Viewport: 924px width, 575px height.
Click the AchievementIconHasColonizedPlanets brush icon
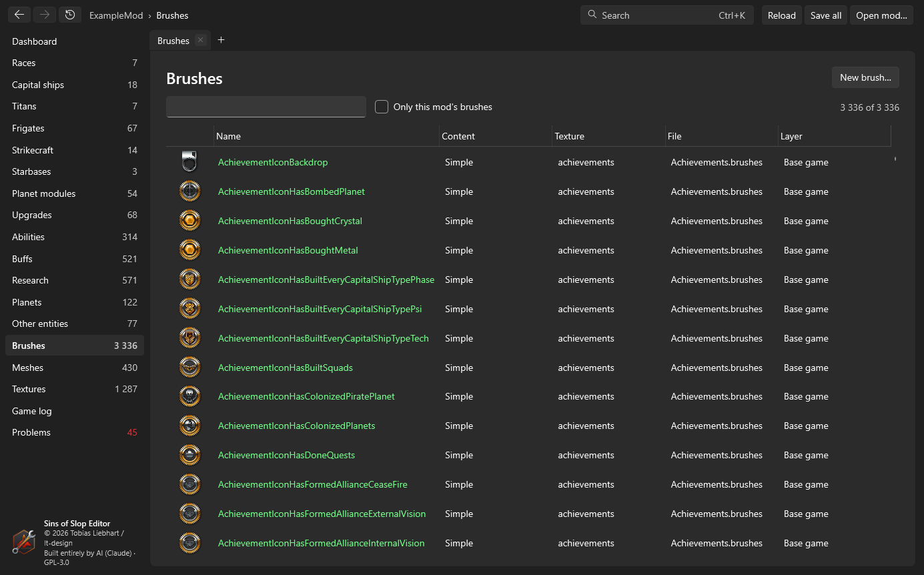(x=189, y=426)
